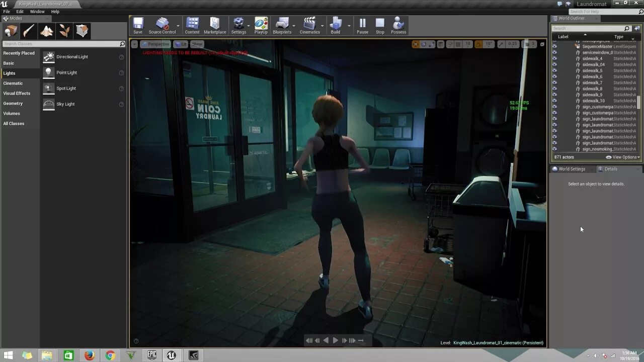Open the Help menu

point(55,12)
